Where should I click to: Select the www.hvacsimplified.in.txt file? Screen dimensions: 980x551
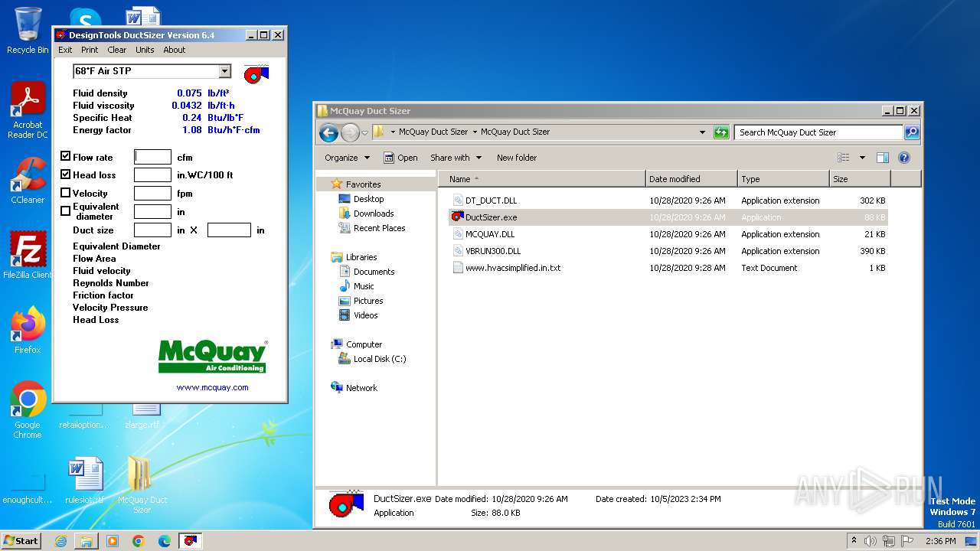point(513,268)
